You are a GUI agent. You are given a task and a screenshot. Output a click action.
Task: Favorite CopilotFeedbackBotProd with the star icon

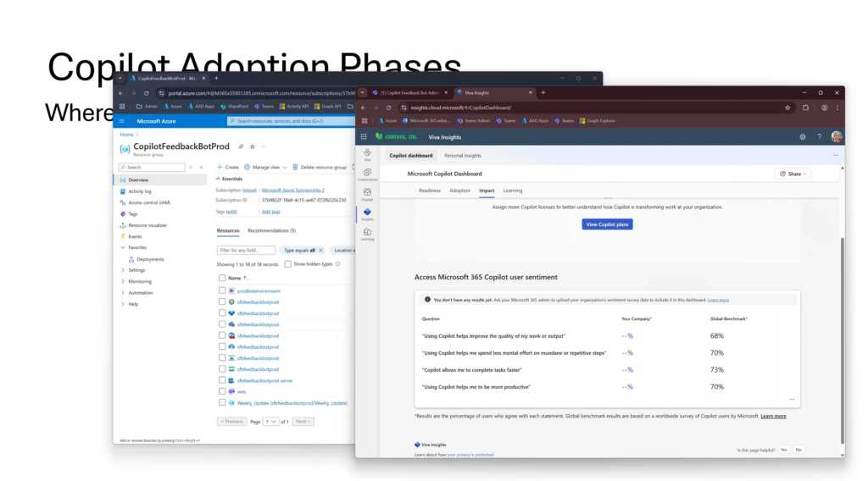pos(253,147)
